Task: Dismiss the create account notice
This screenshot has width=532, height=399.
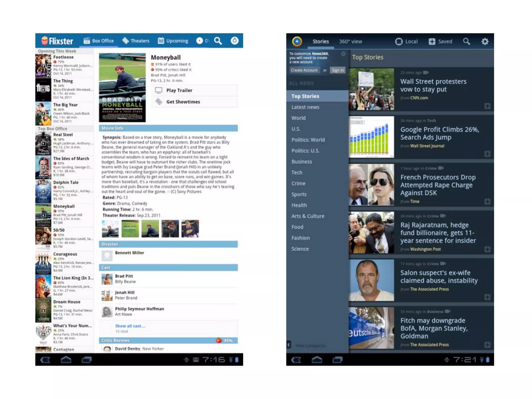Action: 343,54
